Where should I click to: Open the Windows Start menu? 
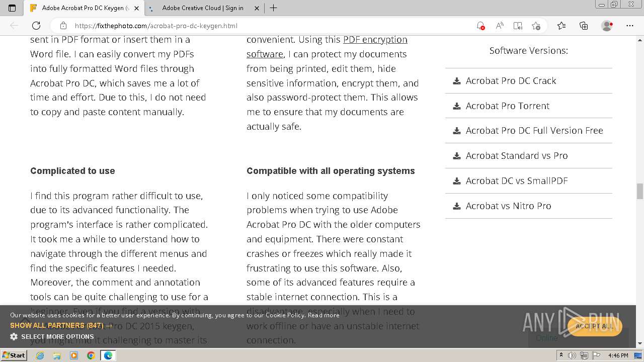coord(14,355)
